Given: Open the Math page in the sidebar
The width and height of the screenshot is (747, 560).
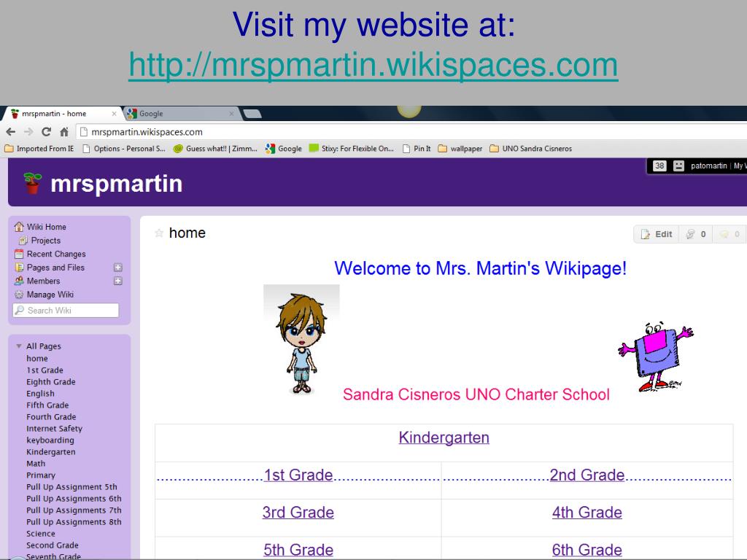Looking at the screenshot, I should (36, 463).
